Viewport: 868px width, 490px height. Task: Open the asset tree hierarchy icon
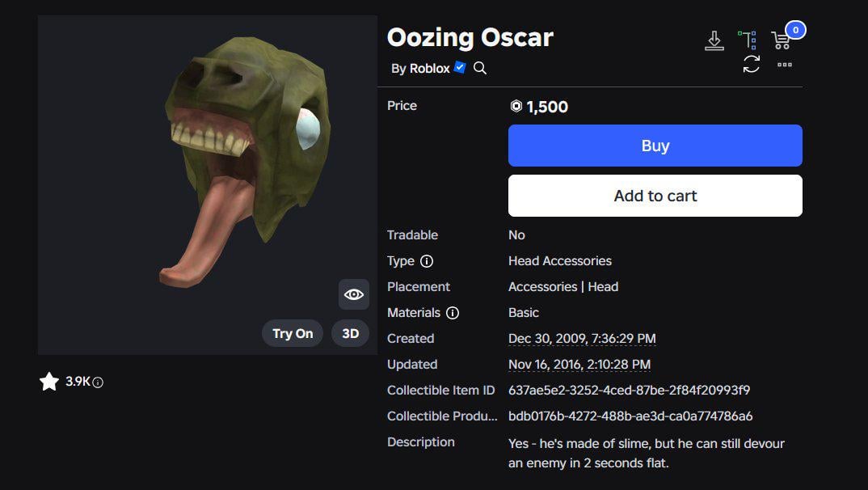(x=748, y=39)
